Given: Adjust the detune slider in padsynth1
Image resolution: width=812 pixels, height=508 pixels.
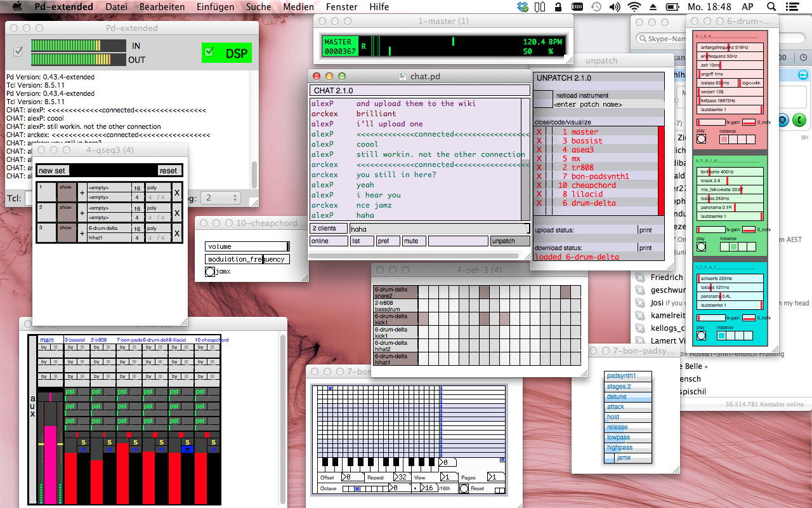Looking at the screenshot, I should [x=628, y=397].
